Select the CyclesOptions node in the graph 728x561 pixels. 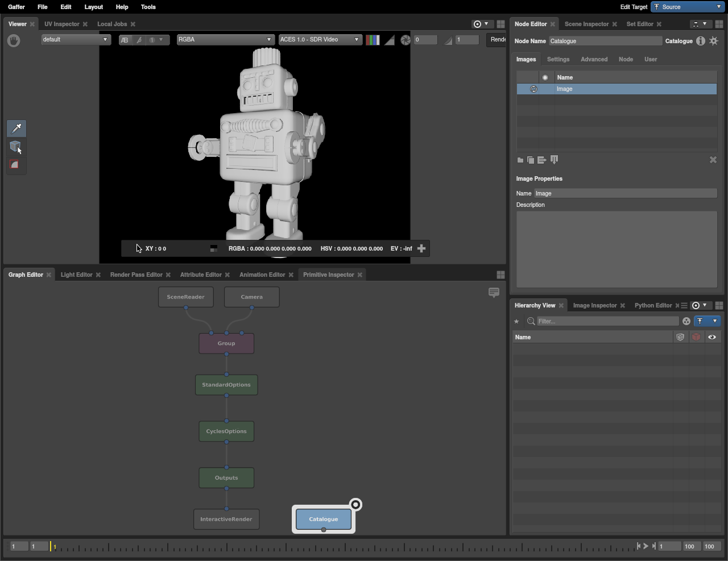pyautogui.click(x=226, y=431)
